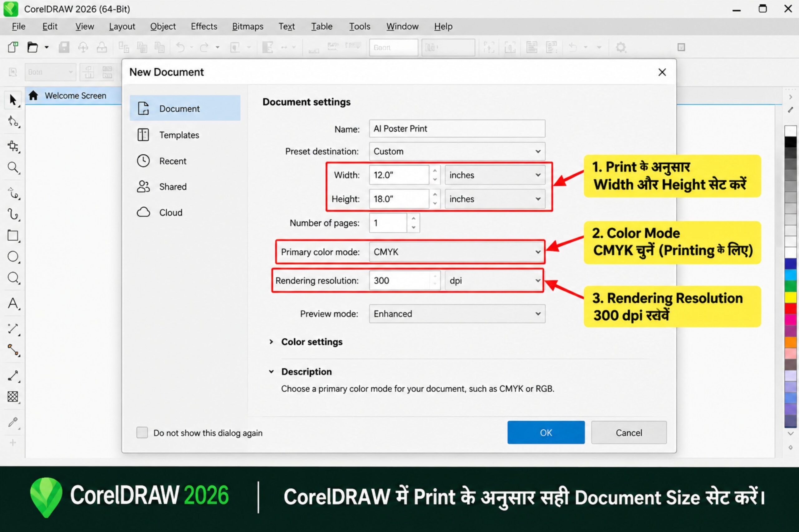Click the Redo arrow in toolbar
The height and width of the screenshot is (532, 799).
[x=204, y=47]
